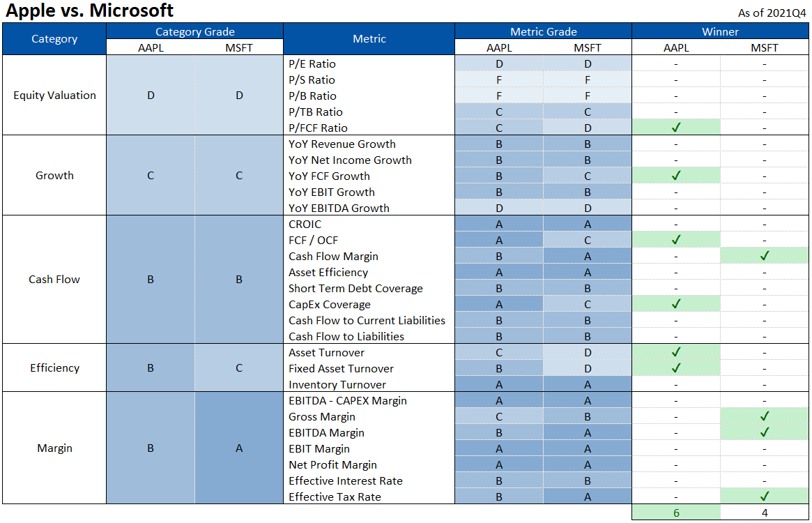Select the Cash Flow category cell
Image resolution: width=812 pixels, height=523 pixels.
pyautogui.click(x=54, y=280)
